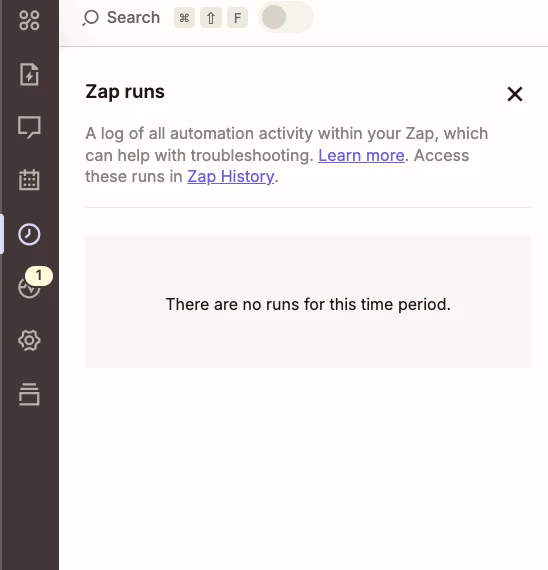548x570 pixels.
Task: Click the shift arrow shortcut badge
Action: (211, 17)
